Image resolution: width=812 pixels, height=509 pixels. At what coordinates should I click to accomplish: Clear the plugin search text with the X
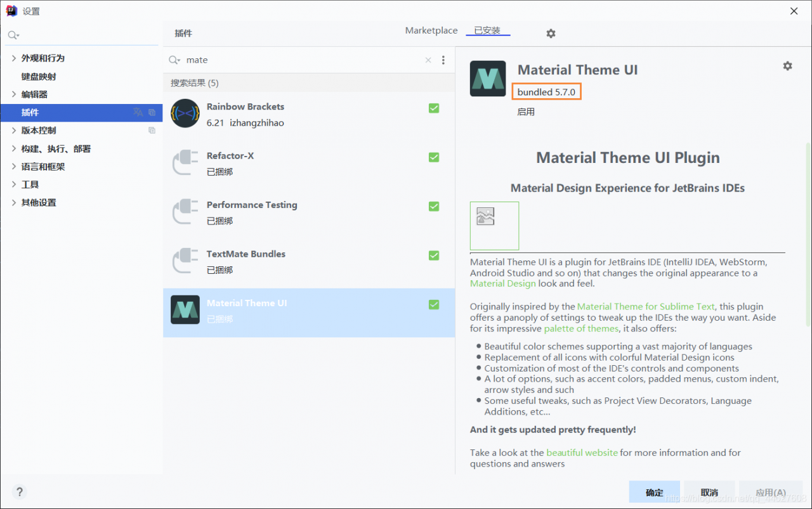tap(428, 60)
